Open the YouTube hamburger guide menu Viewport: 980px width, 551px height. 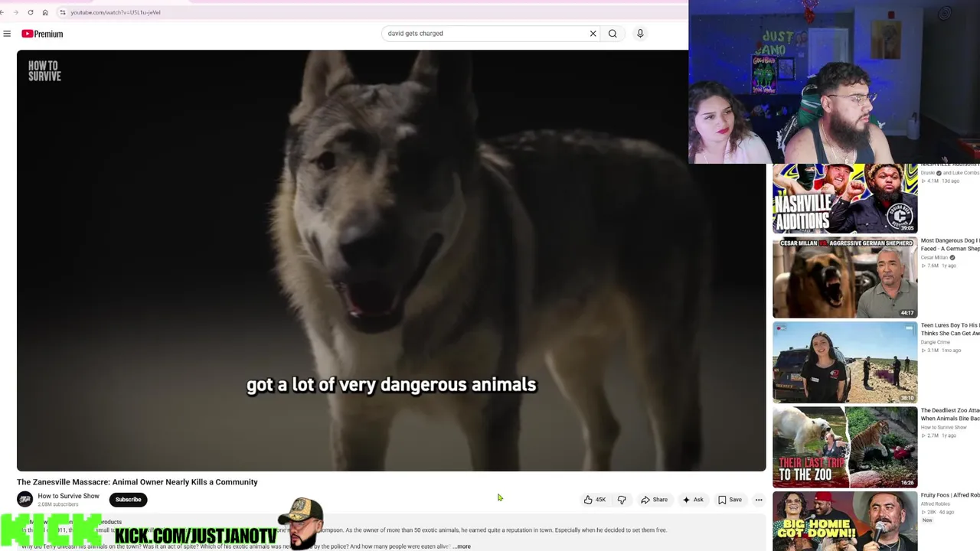click(7, 34)
